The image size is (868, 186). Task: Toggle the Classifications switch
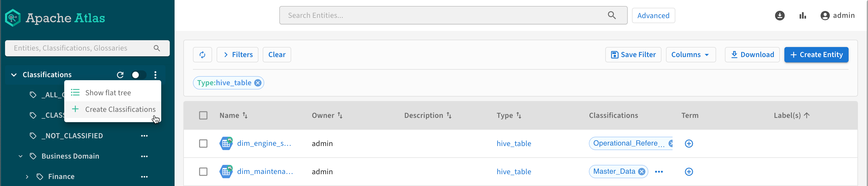click(139, 75)
